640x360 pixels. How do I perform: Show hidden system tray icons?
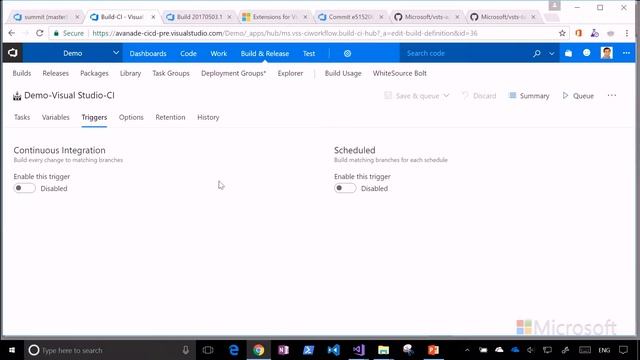(x=467, y=350)
